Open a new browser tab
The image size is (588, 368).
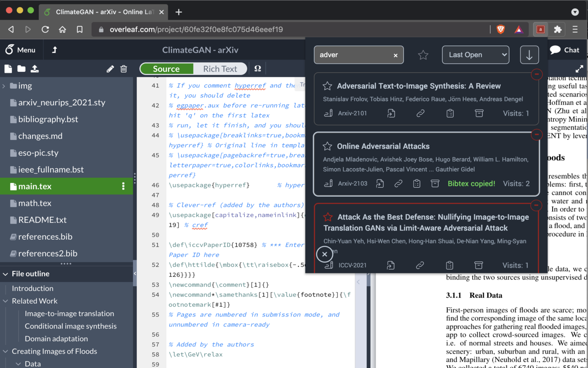pyautogui.click(x=179, y=12)
